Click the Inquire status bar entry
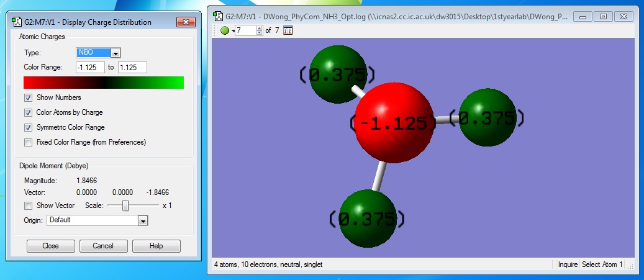Viewport: 644px width, 280px height. point(568,265)
